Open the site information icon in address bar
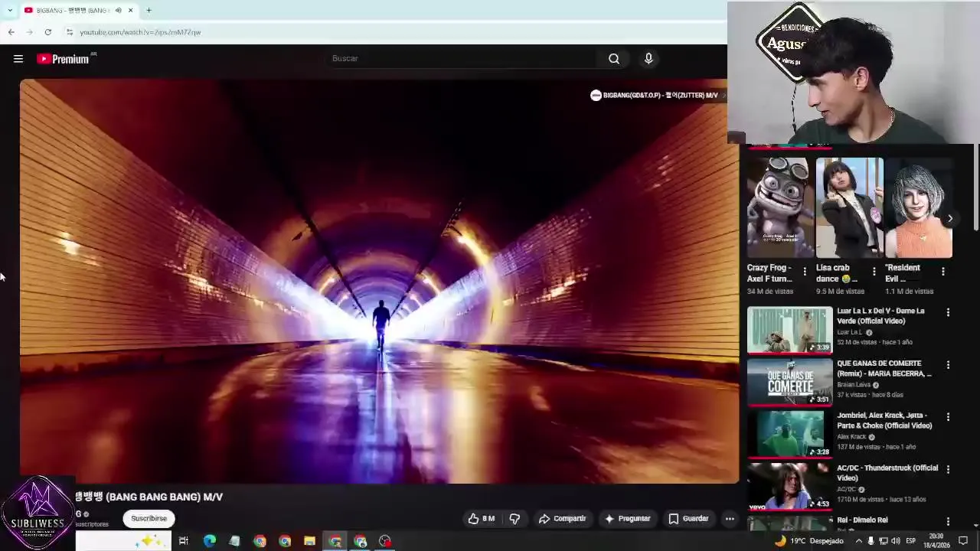This screenshot has height=551, width=980. coord(70,32)
